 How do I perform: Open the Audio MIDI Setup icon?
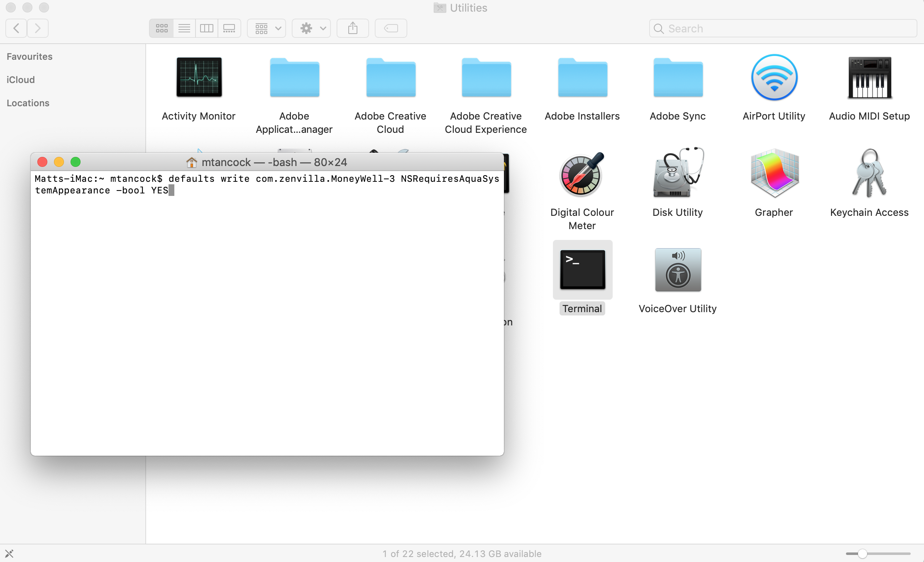(x=870, y=78)
